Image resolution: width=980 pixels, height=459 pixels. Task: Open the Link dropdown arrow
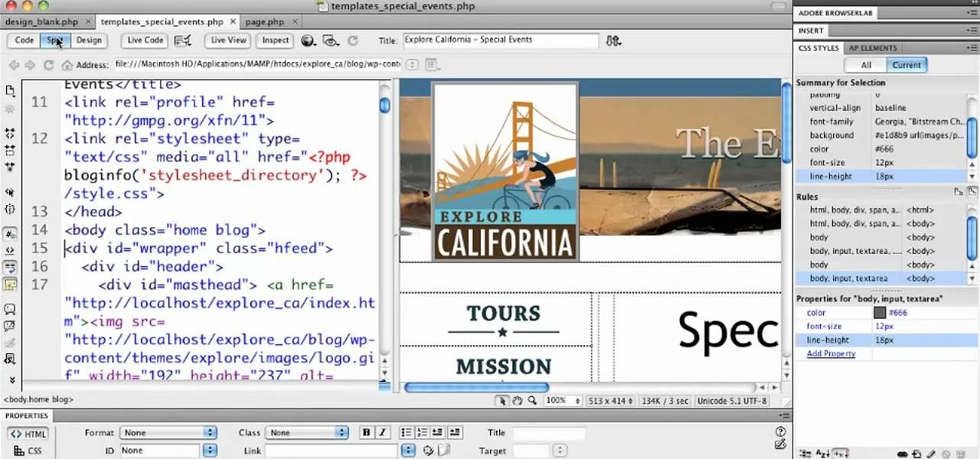(x=409, y=451)
